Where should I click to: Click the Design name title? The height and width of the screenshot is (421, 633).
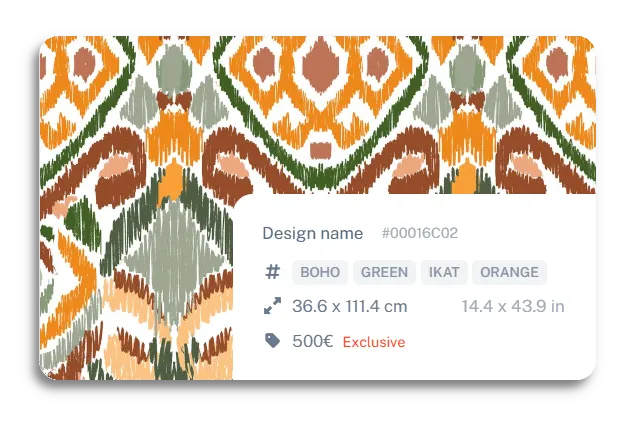click(312, 233)
